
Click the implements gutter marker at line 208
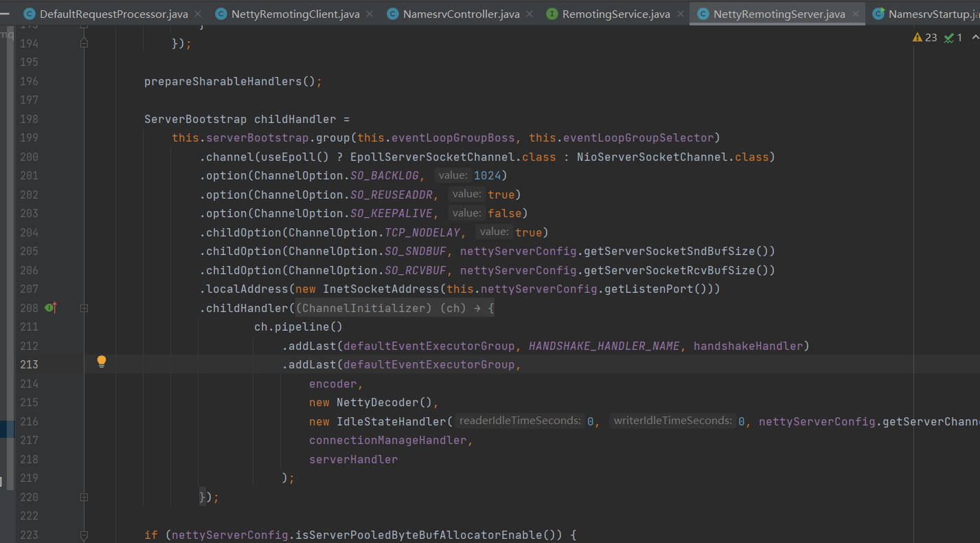click(50, 308)
